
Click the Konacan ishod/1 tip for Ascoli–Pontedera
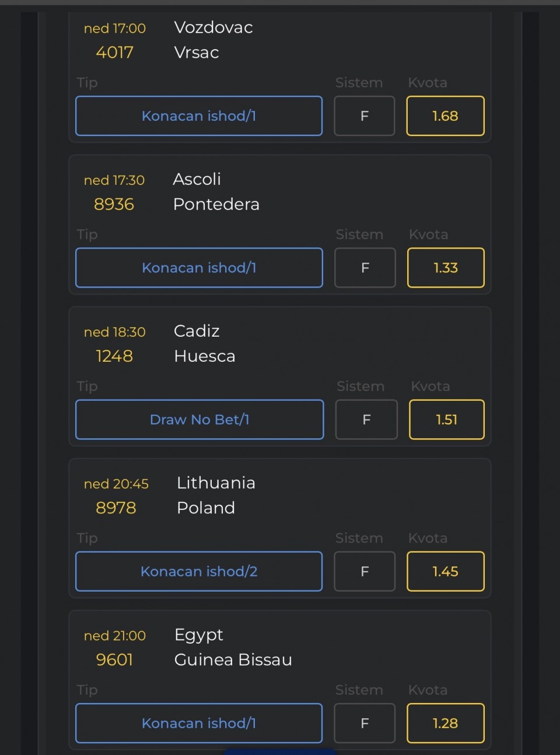coord(199,268)
